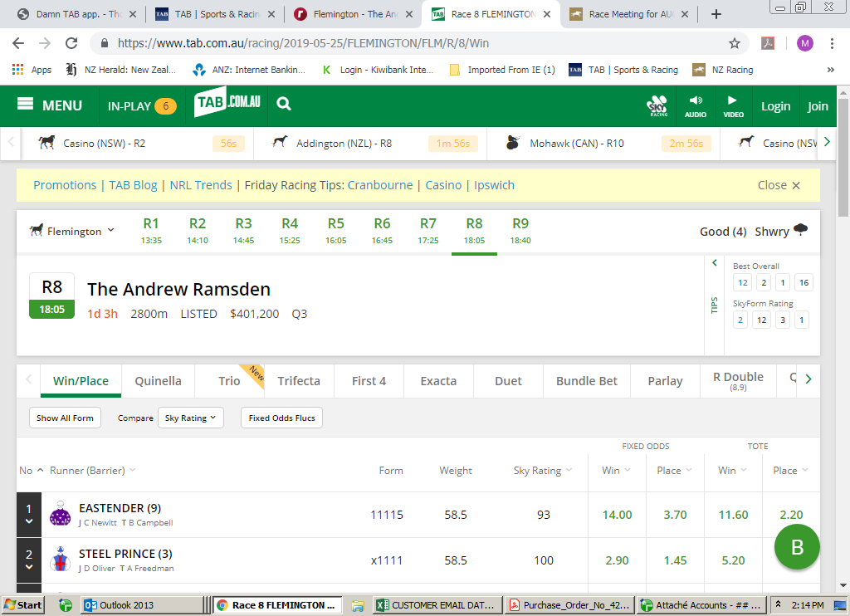Open the Cranbourne racing tips link
Viewport: 850px width, 616px height.
[x=380, y=185]
